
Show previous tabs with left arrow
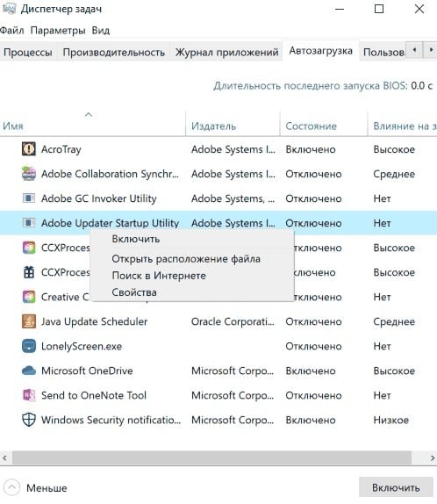click(x=414, y=50)
